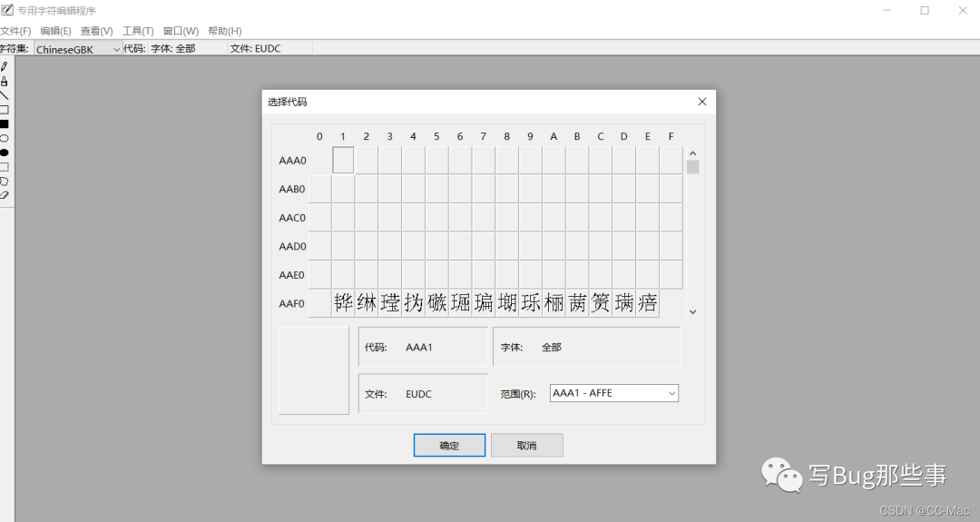Click the AAA0 row header
Screen dimensions: 980x522
[292, 161]
